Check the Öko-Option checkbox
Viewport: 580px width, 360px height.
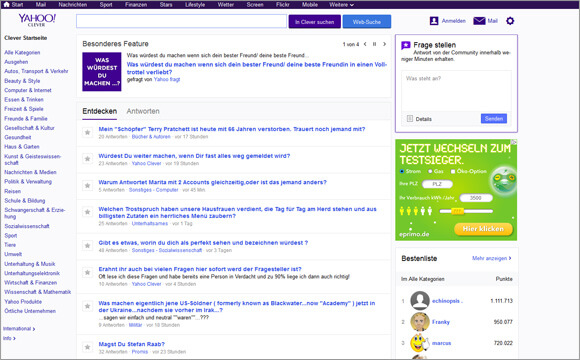coord(453,171)
